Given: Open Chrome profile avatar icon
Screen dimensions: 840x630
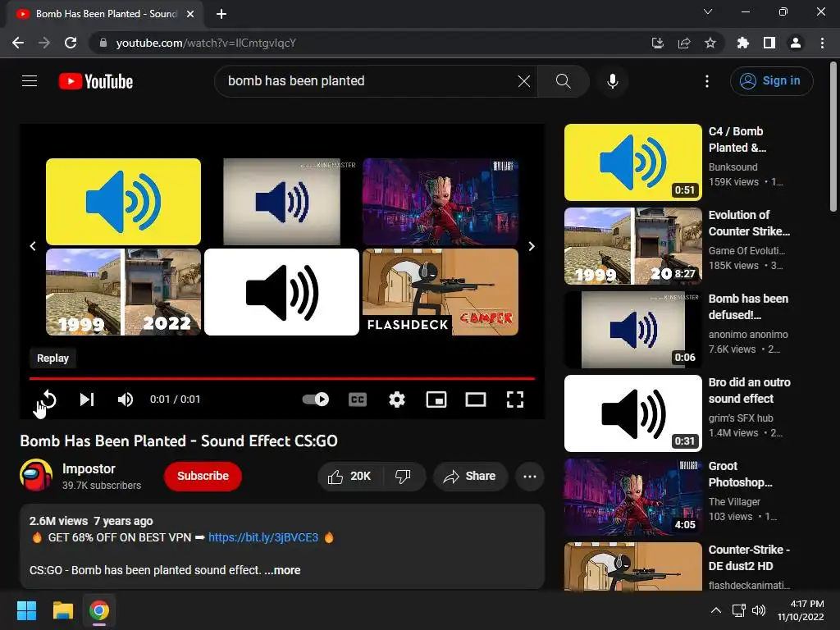Looking at the screenshot, I should pos(796,43).
